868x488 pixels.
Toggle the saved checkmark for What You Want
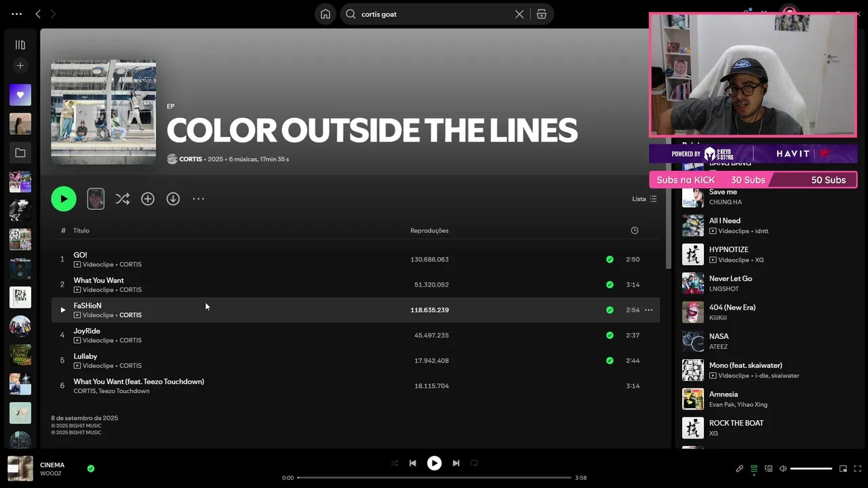[x=610, y=285]
